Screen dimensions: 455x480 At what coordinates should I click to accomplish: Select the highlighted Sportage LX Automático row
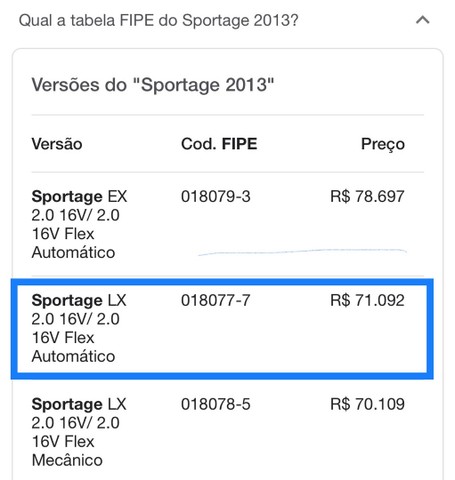(222, 329)
